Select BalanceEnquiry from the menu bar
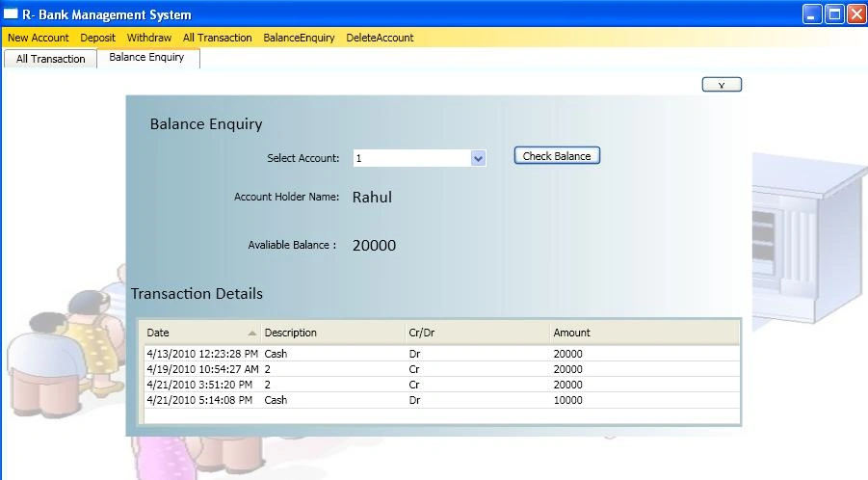Screen dimensions: 868x480 coord(299,38)
